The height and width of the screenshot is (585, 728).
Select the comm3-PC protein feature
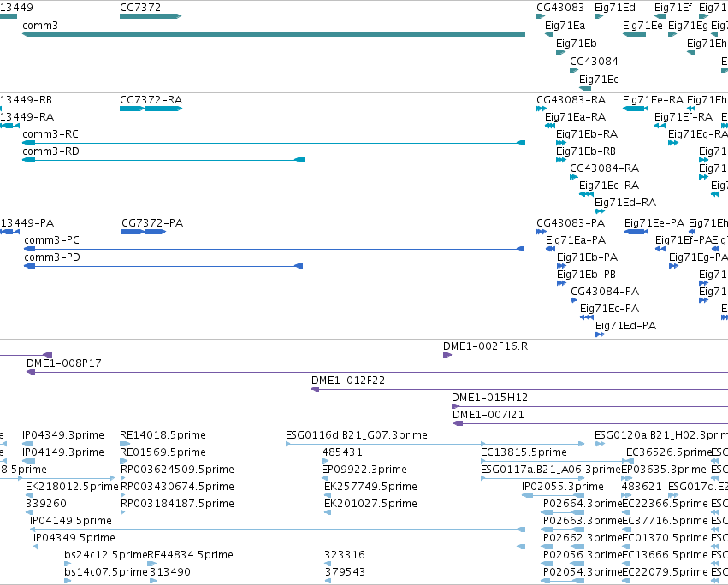(274, 250)
